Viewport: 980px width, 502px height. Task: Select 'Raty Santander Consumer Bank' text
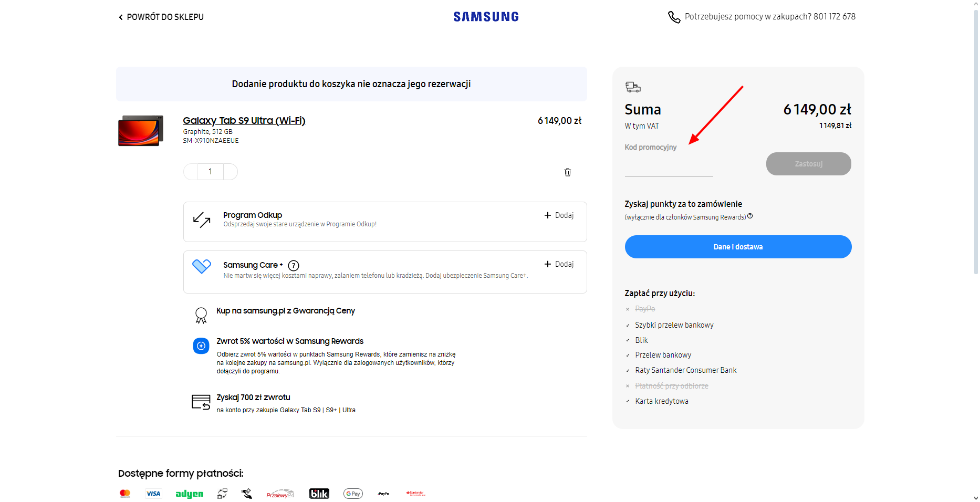(686, 370)
